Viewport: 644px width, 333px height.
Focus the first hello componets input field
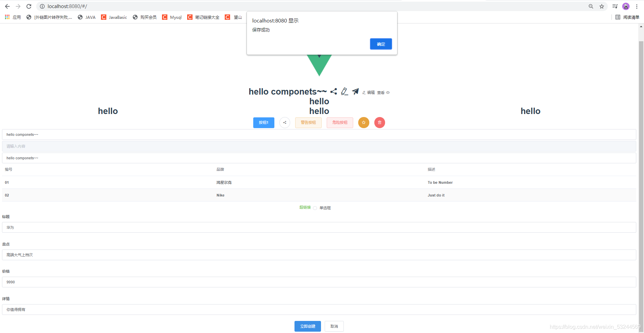319,134
